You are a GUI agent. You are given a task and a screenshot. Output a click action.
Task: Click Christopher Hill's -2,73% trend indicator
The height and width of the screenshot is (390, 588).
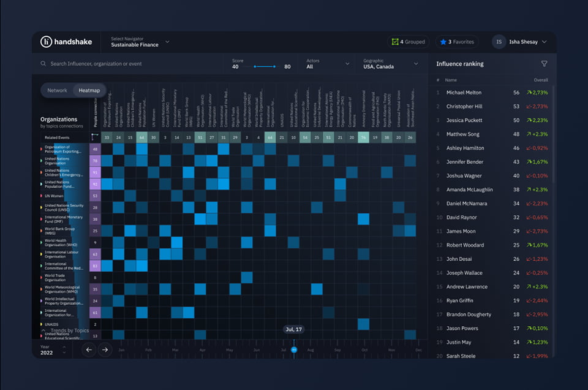[537, 106]
